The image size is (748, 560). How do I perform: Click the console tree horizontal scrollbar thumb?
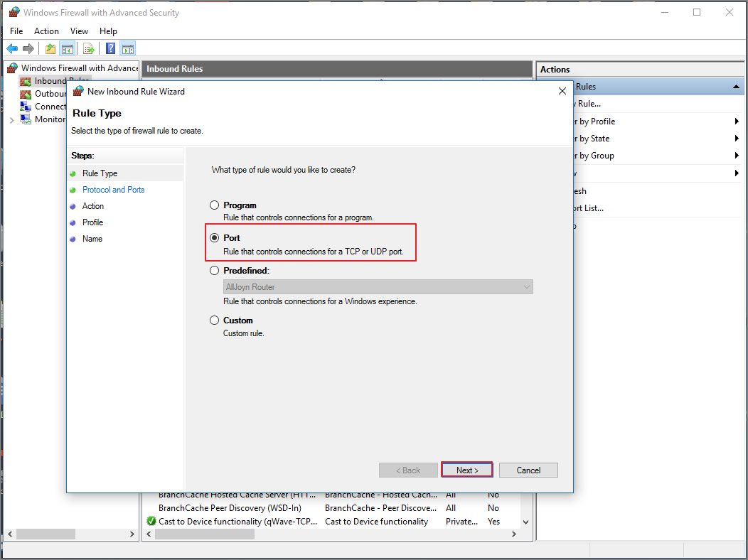pyautogui.click(x=46, y=534)
